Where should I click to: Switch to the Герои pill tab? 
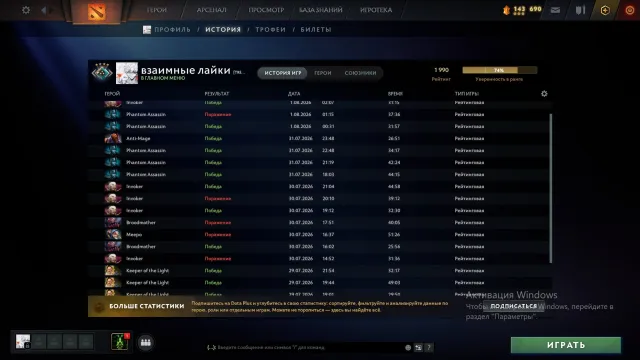point(322,73)
